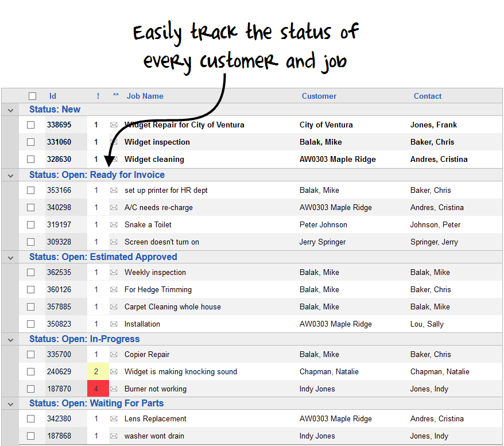
Task: Check the box for job 353166
Action: (30, 190)
